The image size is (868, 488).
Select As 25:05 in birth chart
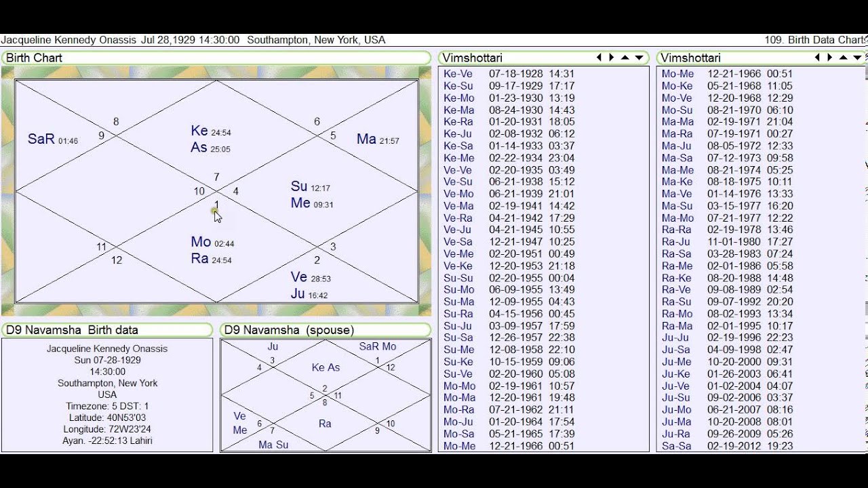(211, 148)
